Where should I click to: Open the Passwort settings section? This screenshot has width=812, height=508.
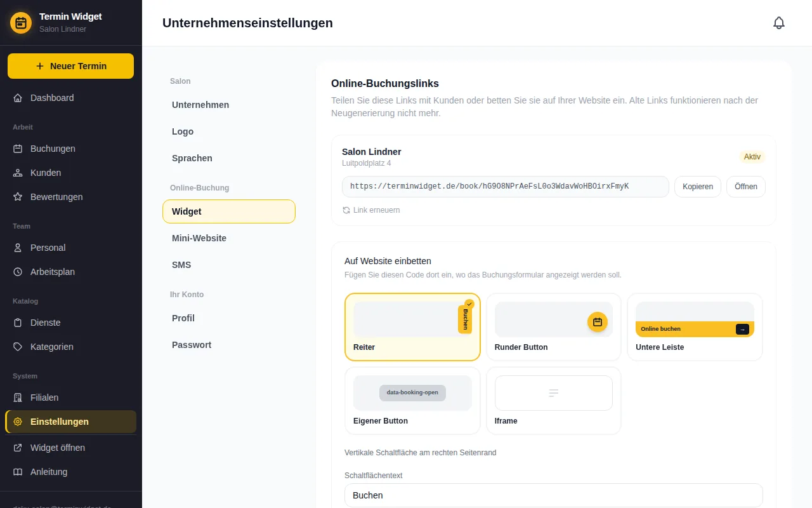point(229,345)
